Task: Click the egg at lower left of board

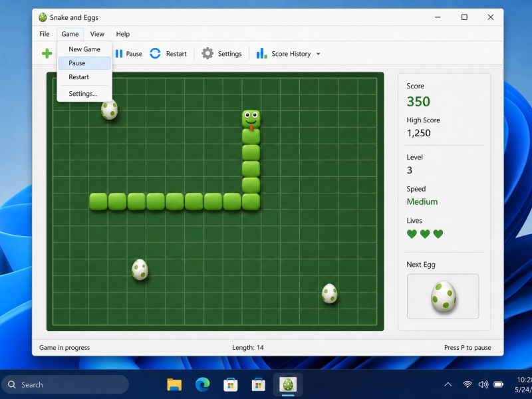Action: click(140, 269)
